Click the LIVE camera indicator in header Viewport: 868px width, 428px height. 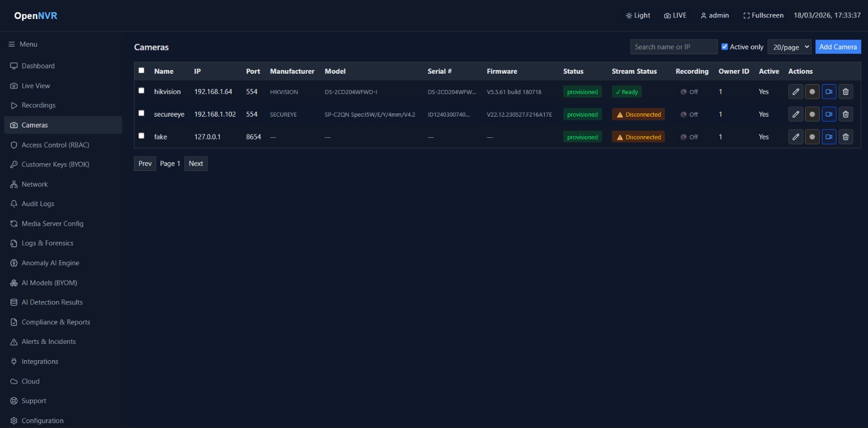pos(675,16)
